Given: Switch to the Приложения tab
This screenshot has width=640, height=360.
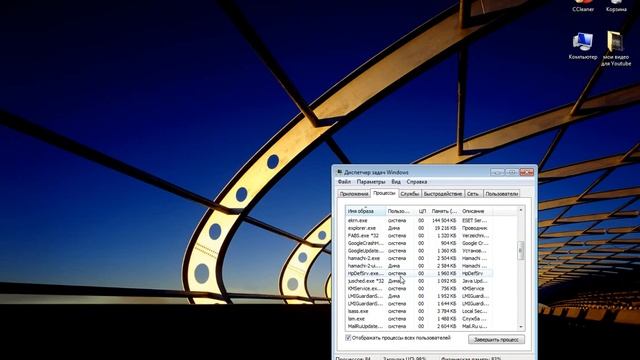Looking at the screenshot, I should tap(354, 194).
